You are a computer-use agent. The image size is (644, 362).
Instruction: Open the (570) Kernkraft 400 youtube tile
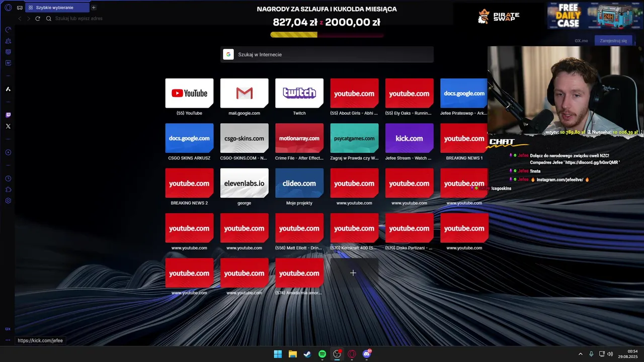[x=354, y=228]
